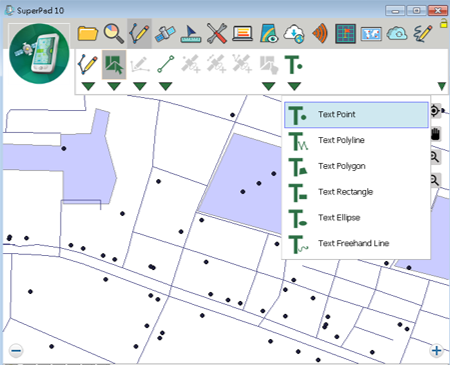Click the yellow padlock icon
Image resolution: width=450 pixels, height=365 pixels.
pyautogui.click(x=443, y=24)
